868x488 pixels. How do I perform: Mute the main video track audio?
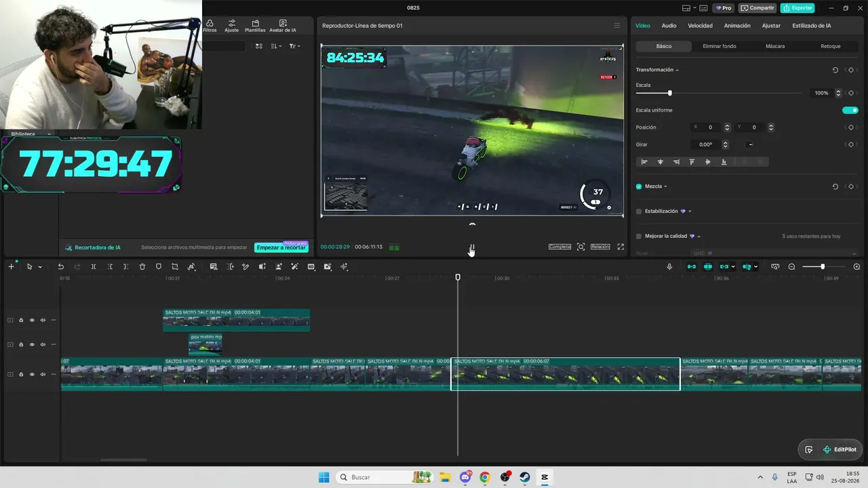[43, 374]
